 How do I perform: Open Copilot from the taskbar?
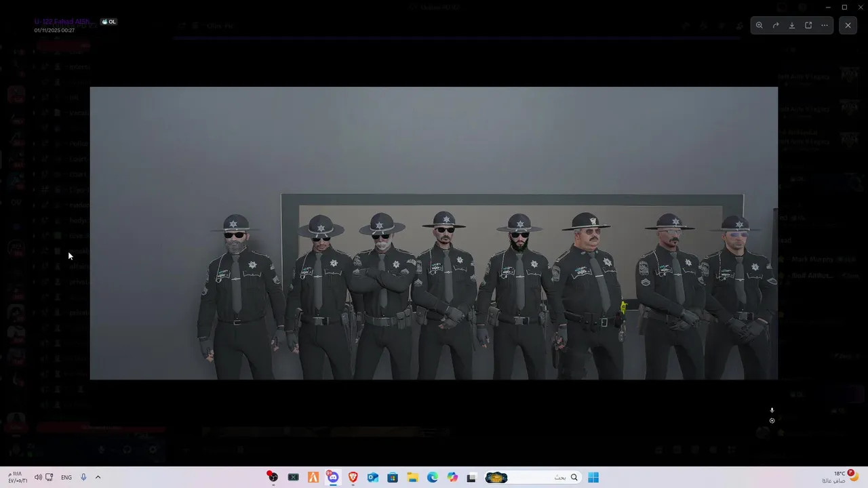coord(452,477)
